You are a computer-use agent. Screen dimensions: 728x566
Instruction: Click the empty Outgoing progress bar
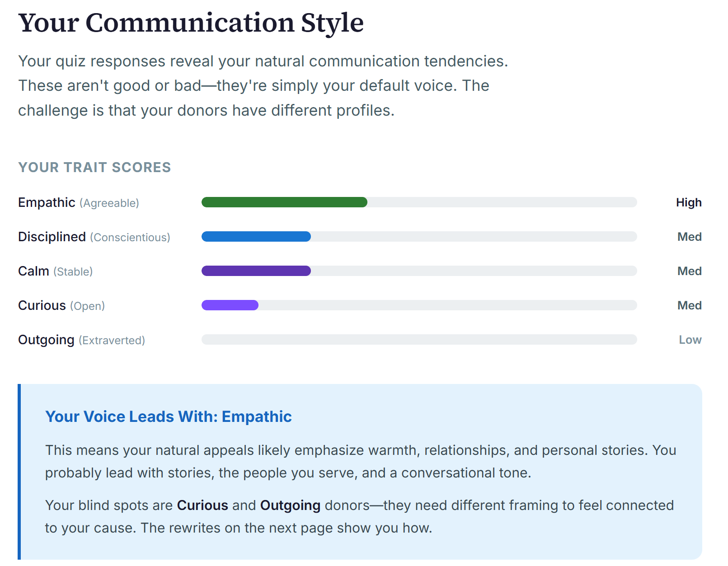pyautogui.click(x=418, y=340)
